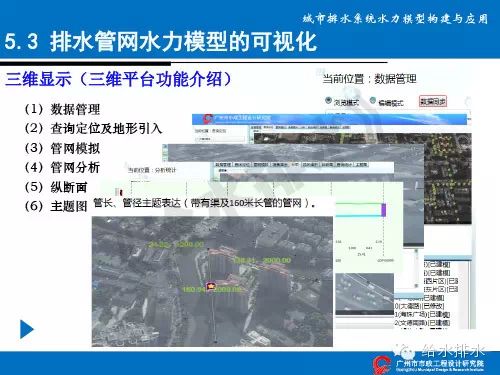Click the list item (1) 数据管理

(x=62, y=109)
